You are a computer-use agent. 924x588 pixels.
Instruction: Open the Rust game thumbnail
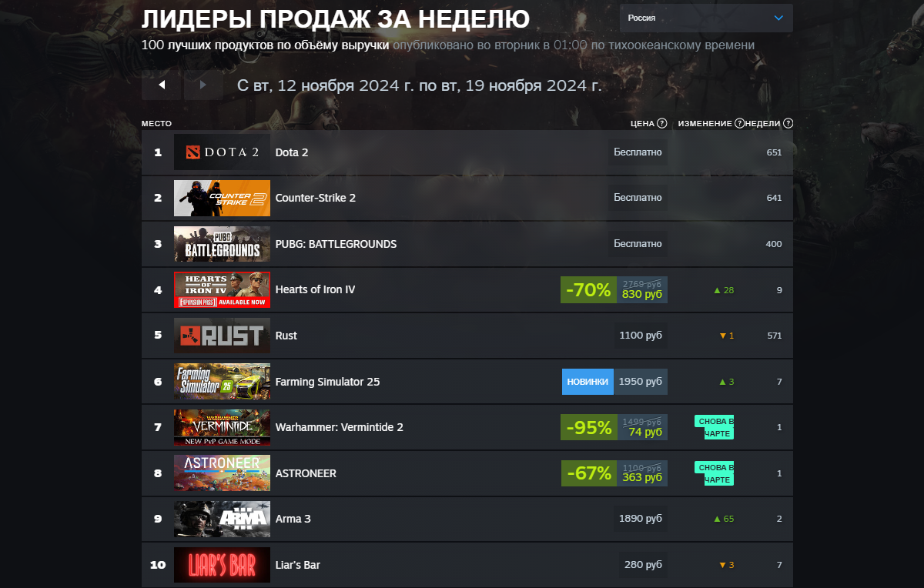point(222,336)
